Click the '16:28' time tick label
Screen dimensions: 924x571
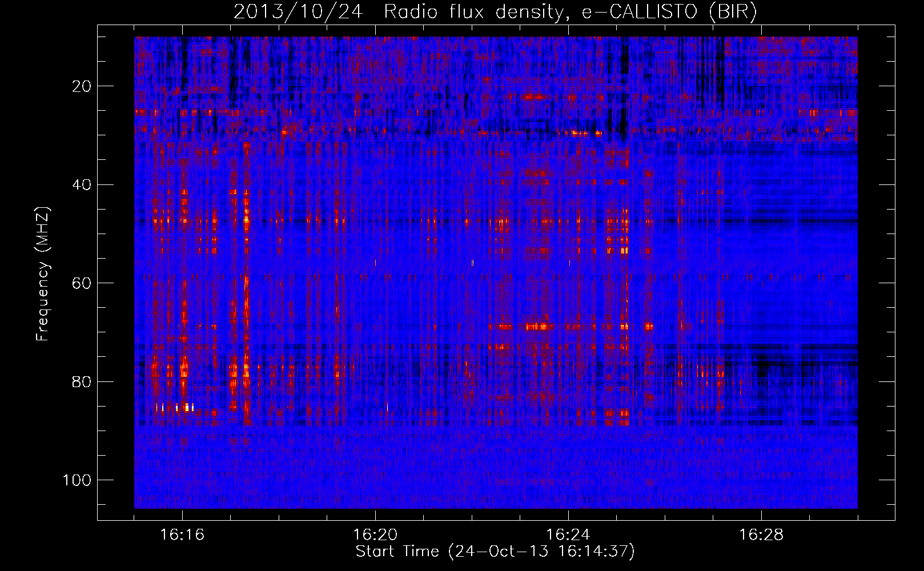761,535
